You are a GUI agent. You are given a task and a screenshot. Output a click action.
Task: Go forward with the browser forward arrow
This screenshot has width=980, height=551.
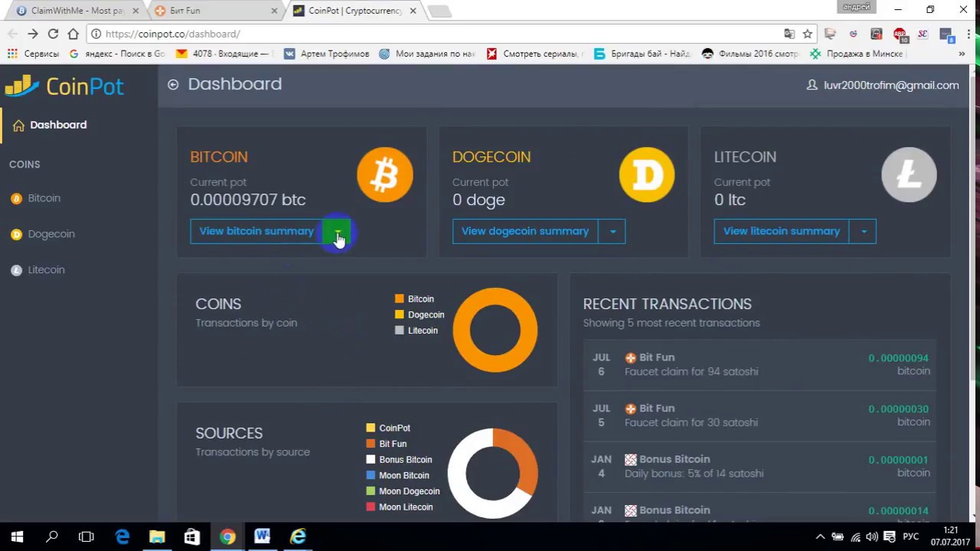[x=33, y=34]
